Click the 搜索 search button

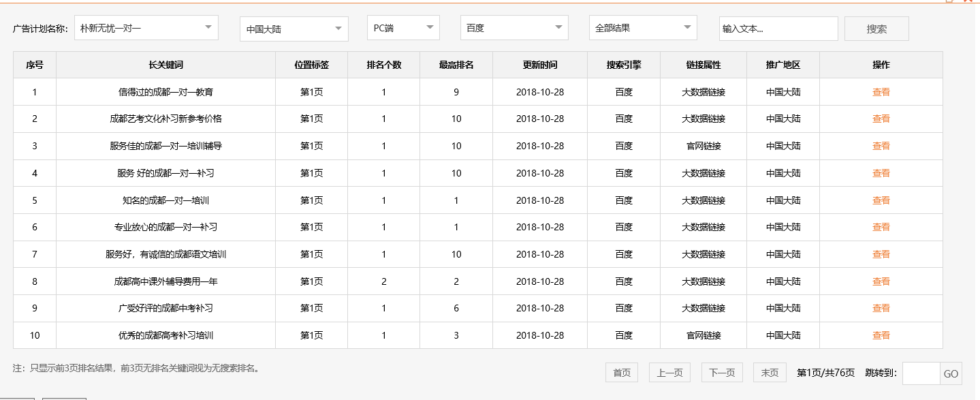[876, 28]
